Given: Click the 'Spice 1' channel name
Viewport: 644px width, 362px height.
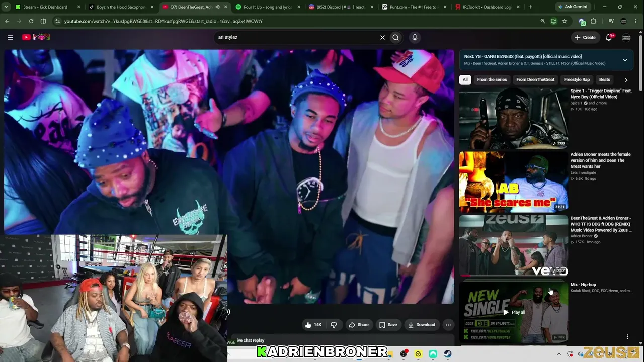Looking at the screenshot, I should coord(577,103).
